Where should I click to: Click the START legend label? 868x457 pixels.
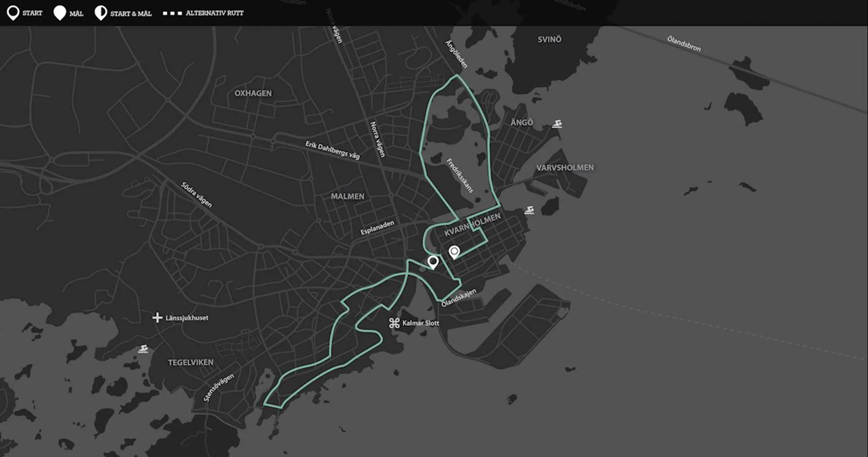pyautogui.click(x=33, y=13)
